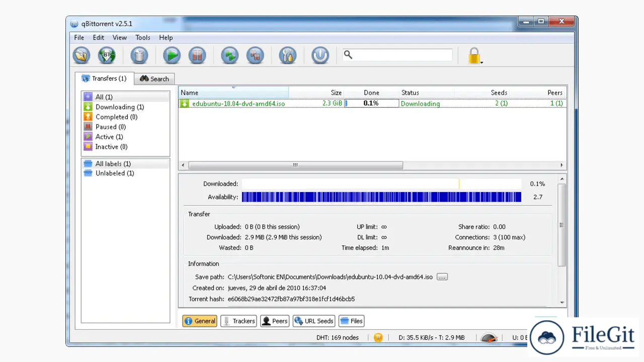Open the File menu
The height and width of the screenshot is (362, 644).
coord(79,37)
